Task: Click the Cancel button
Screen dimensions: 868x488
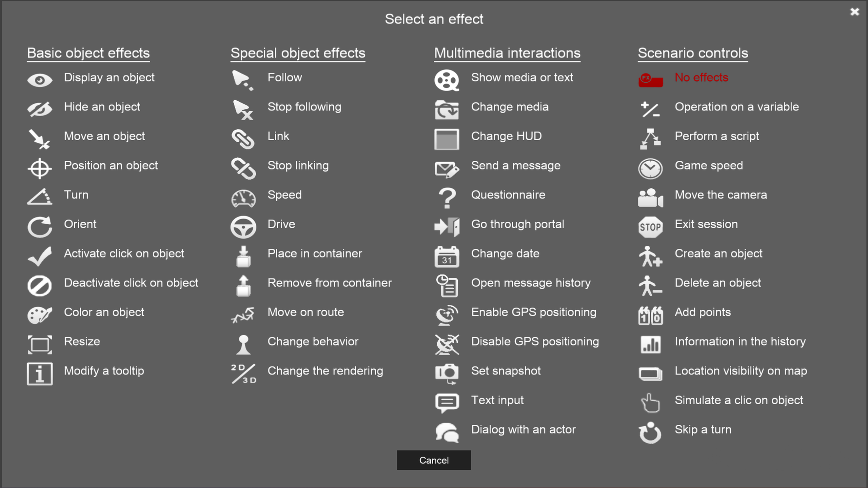Action: [x=434, y=460]
